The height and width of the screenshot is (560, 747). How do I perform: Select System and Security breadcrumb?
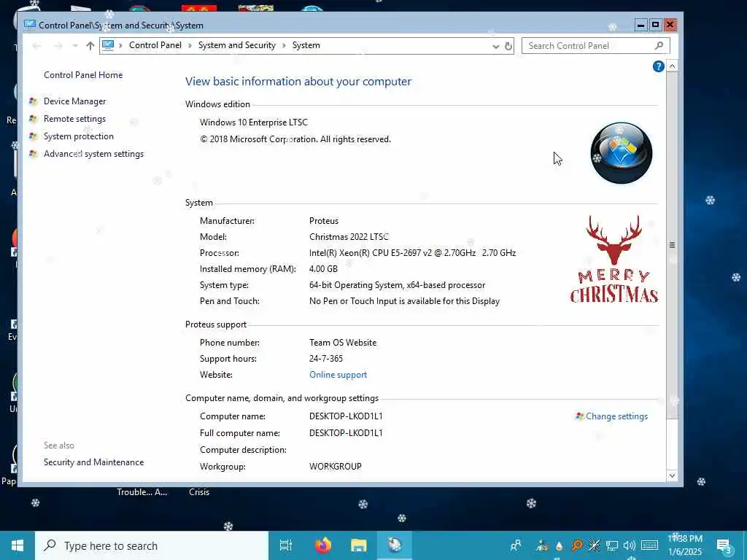click(237, 45)
